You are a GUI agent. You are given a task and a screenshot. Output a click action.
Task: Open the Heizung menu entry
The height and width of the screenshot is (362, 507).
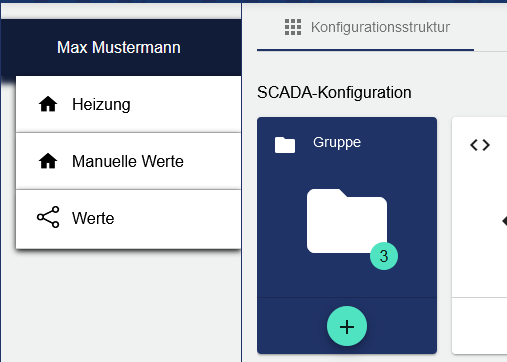pyautogui.click(x=128, y=104)
